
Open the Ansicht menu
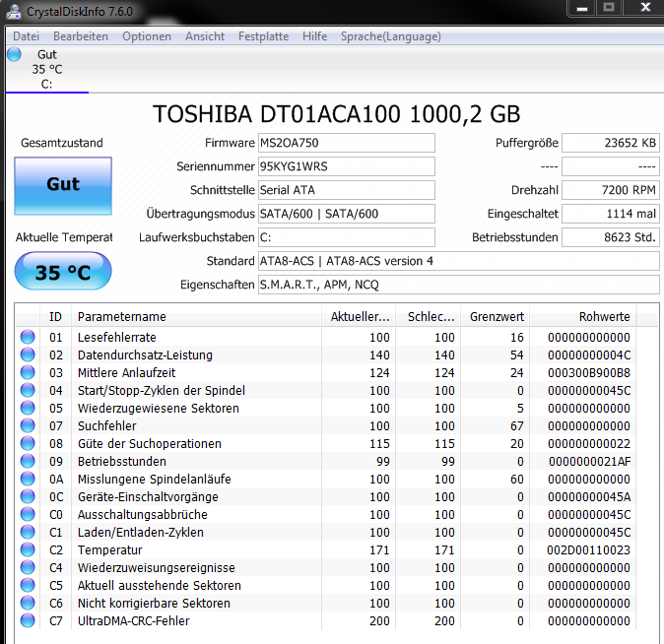tap(205, 36)
